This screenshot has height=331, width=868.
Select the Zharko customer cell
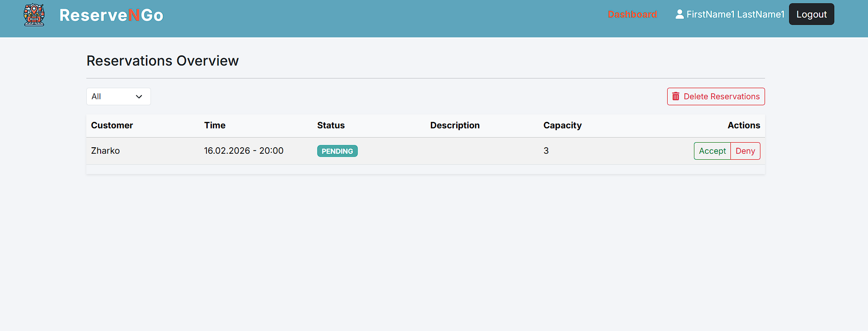[x=105, y=151]
